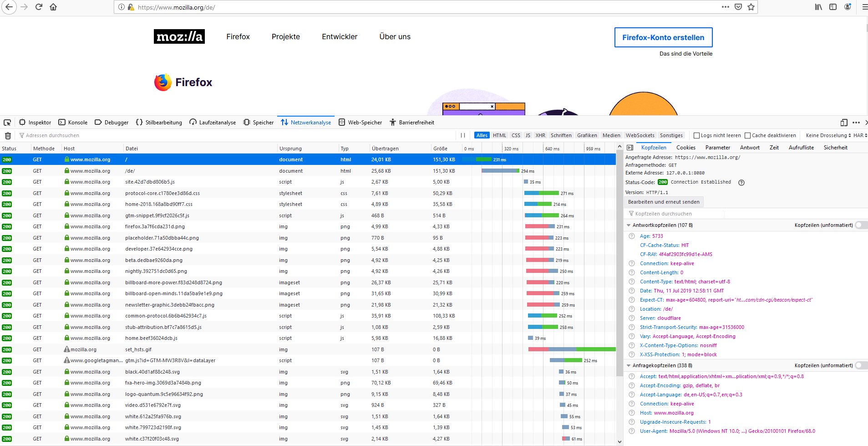Click the Firefox-Konto erstellen button

tap(663, 37)
